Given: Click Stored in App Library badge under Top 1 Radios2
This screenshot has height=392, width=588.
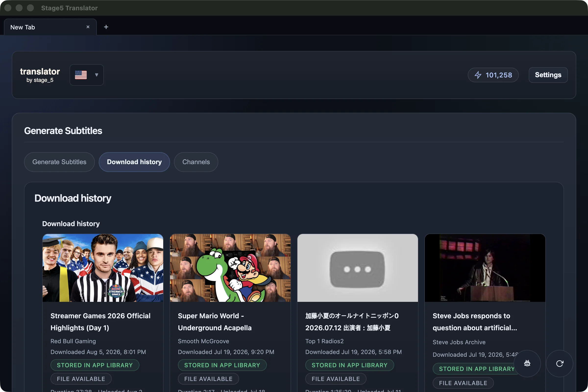Looking at the screenshot, I should click(x=350, y=365).
